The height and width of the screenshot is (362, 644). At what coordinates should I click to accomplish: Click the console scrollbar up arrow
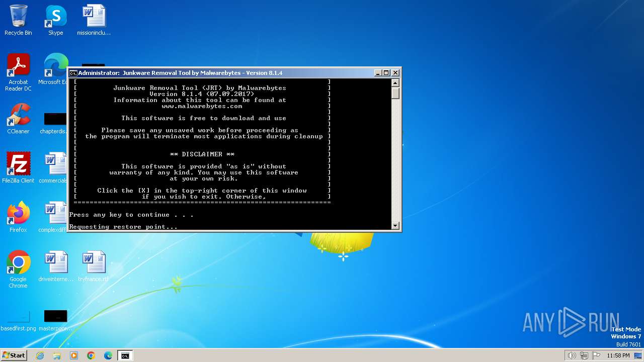(395, 82)
